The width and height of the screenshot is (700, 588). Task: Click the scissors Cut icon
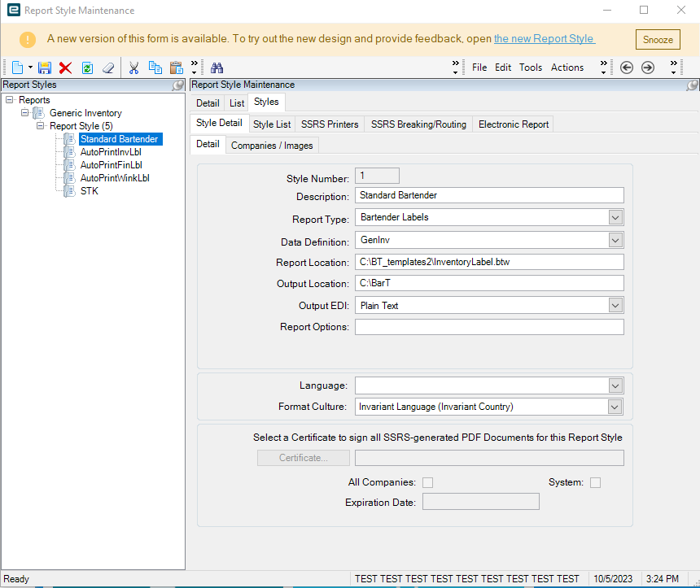coord(134,68)
